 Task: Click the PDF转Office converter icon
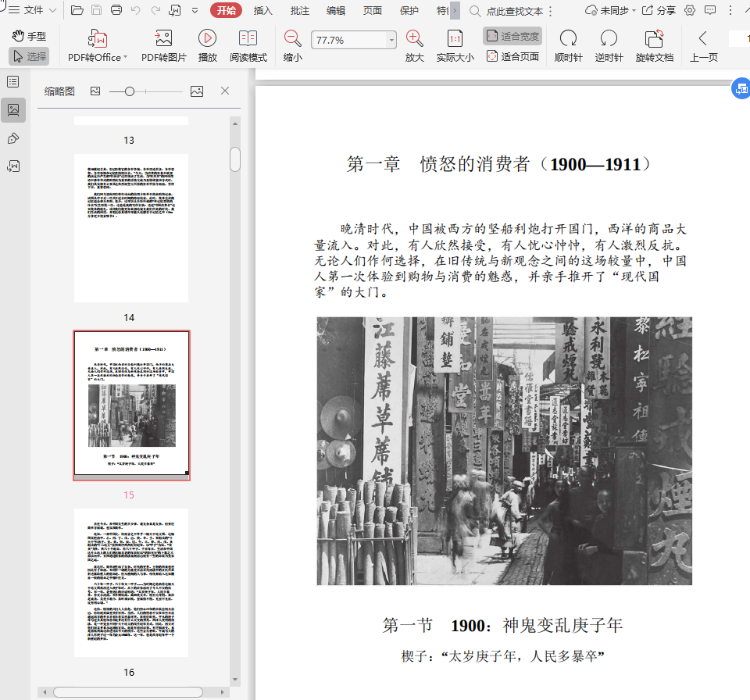(x=98, y=39)
